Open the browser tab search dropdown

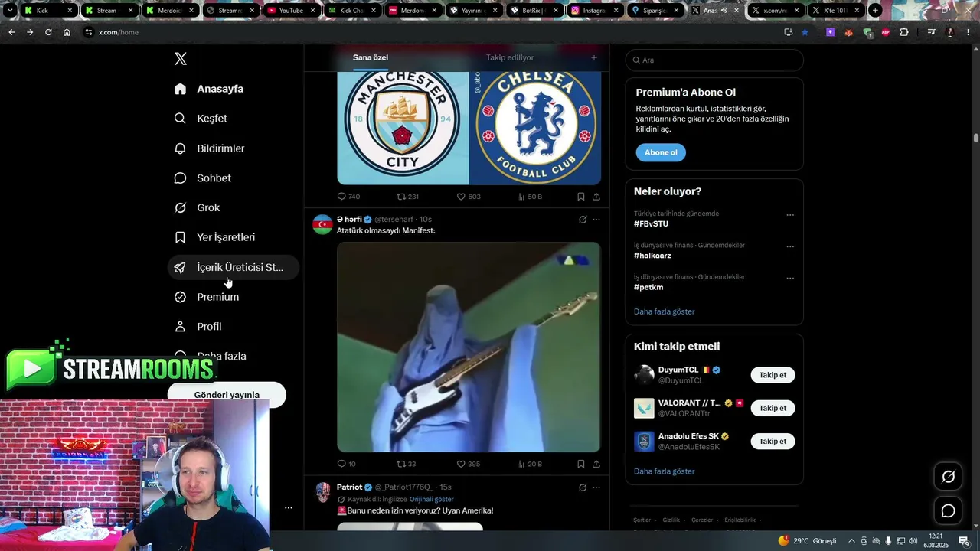pyautogui.click(x=10, y=11)
